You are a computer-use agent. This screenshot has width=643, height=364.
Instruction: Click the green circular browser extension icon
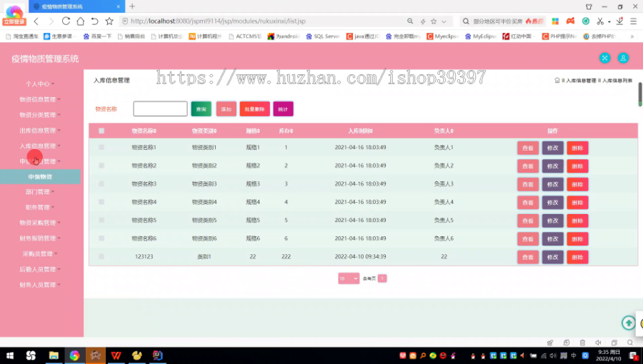[586, 21]
